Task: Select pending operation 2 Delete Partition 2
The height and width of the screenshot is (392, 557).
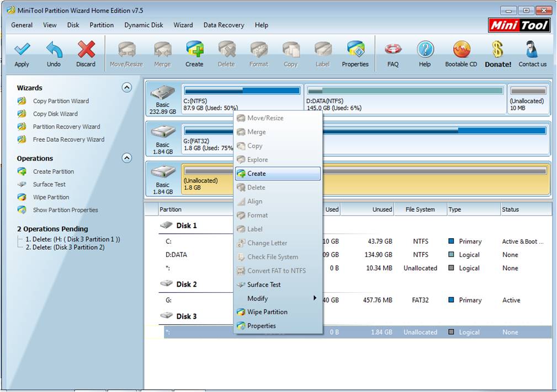Action: [x=65, y=247]
